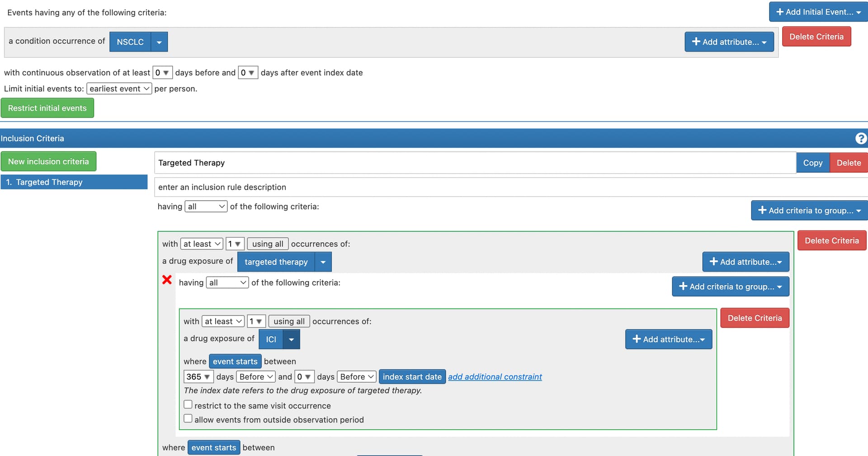Click Copy button for Targeted Therapy rule
Viewport: 868px width, 456px height.
812,163
